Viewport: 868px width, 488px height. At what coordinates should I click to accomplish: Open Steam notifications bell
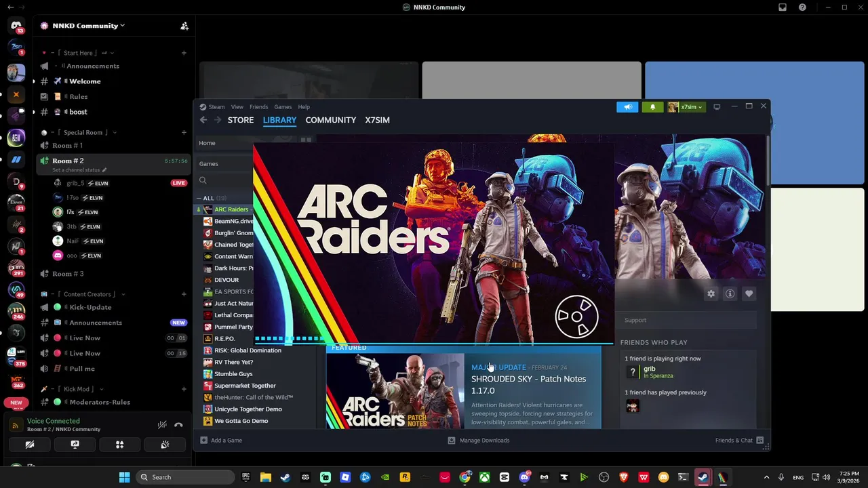click(652, 107)
